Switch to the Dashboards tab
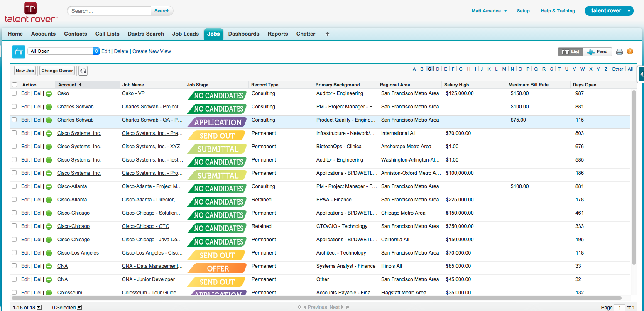 coord(244,34)
